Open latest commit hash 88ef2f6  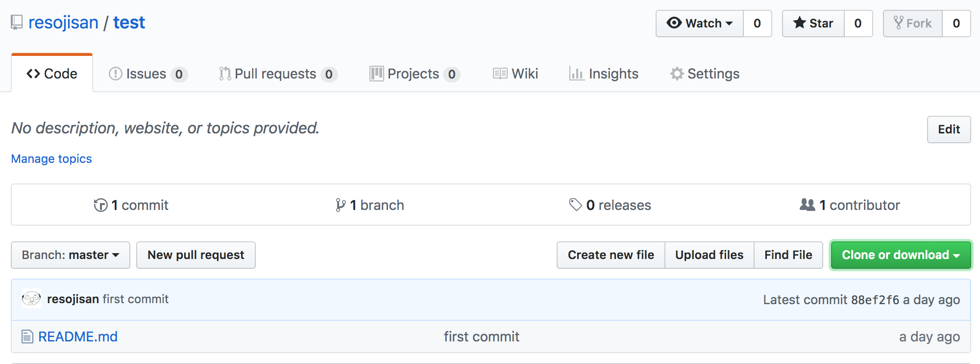[x=875, y=300]
